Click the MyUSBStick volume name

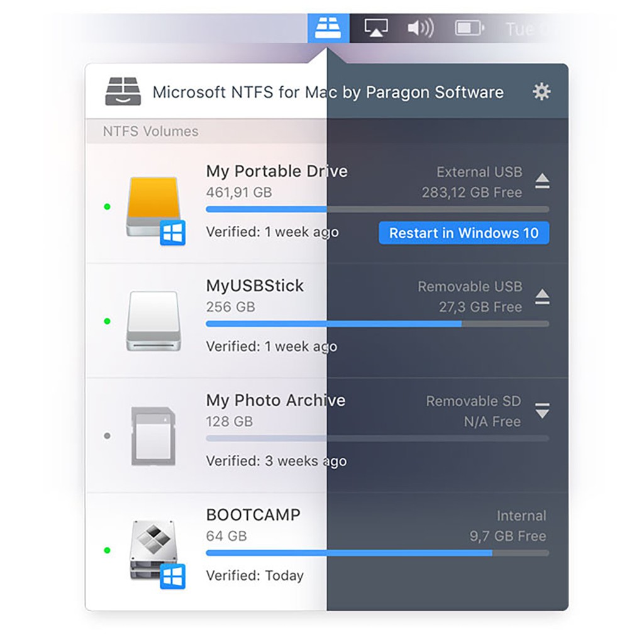(255, 286)
